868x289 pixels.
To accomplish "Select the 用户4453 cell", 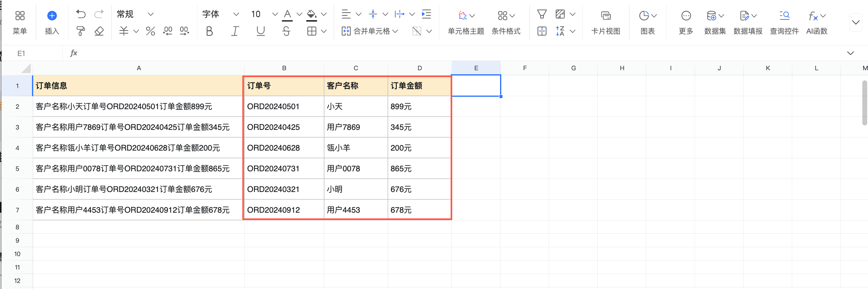I will click(x=356, y=210).
